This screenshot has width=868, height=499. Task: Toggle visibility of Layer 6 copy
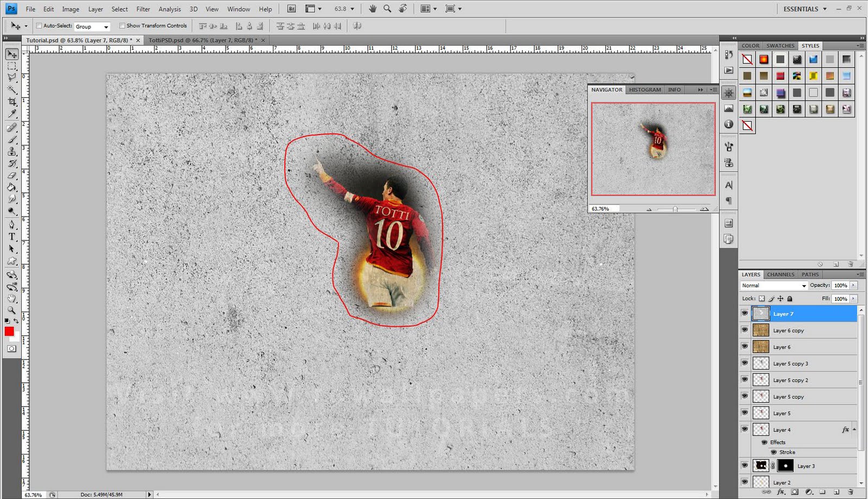[744, 330]
